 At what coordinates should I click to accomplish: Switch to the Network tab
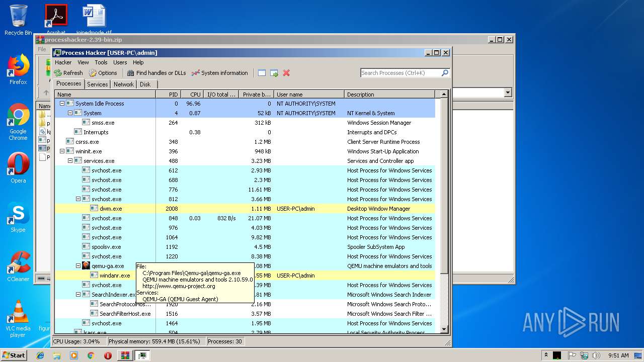124,84
